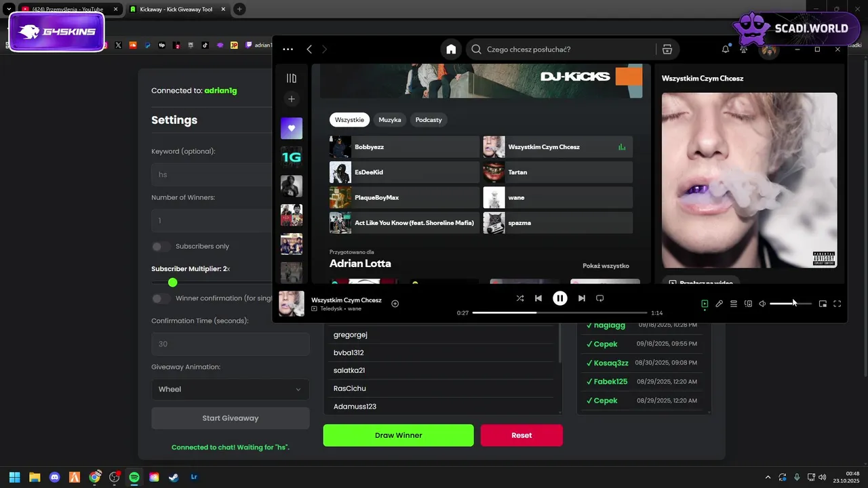The width and height of the screenshot is (868, 488).
Task: Switch to the Przemyślenia YouTube browser tab
Action: [68, 9]
